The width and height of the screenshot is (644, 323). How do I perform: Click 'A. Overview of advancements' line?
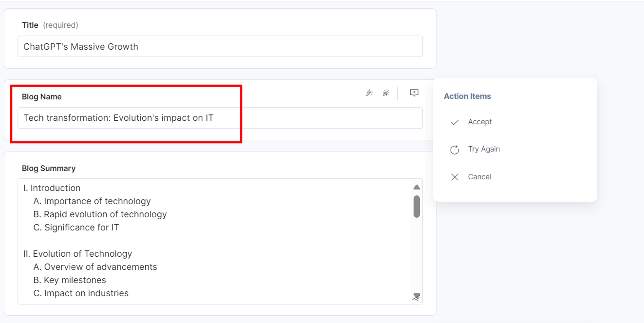[95, 267]
